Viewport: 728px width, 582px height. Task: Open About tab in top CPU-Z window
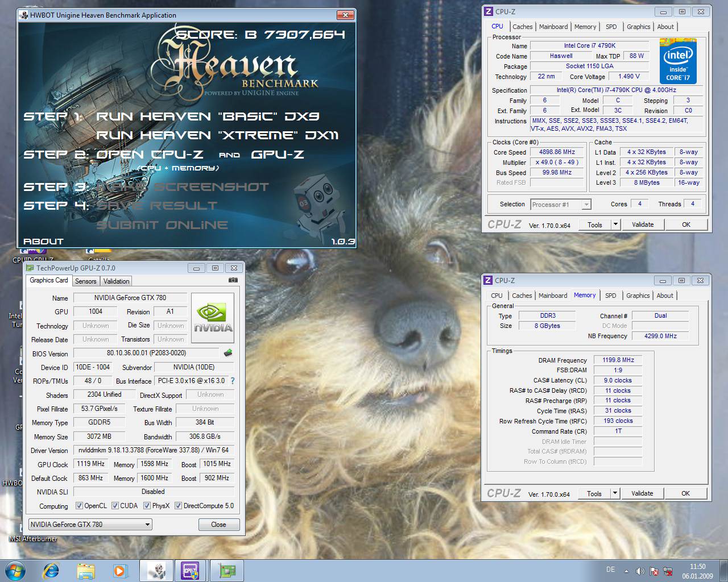click(665, 27)
